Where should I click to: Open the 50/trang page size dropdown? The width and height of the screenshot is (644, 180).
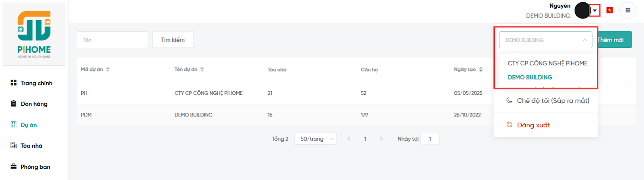[315, 139]
